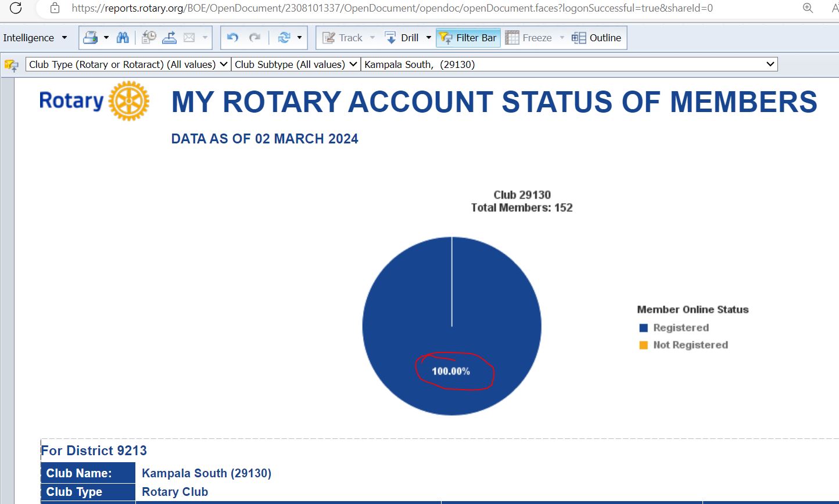The width and height of the screenshot is (839, 504).
Task: Click the Drill button
Action: point(401,38)
